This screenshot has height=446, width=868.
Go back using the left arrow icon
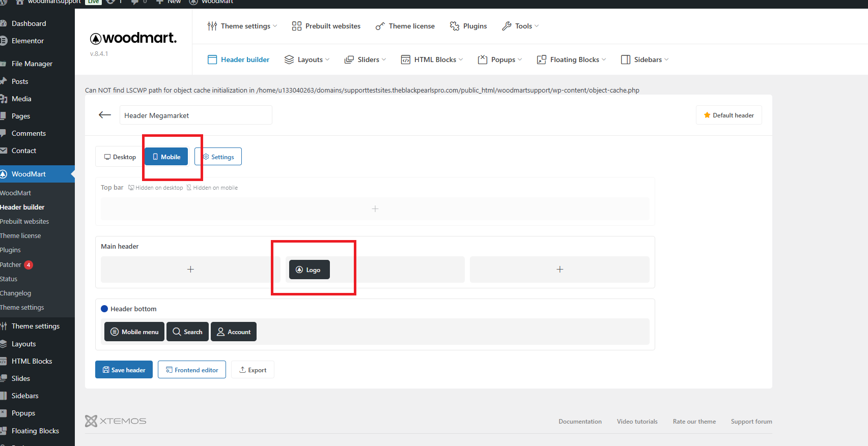105,115
